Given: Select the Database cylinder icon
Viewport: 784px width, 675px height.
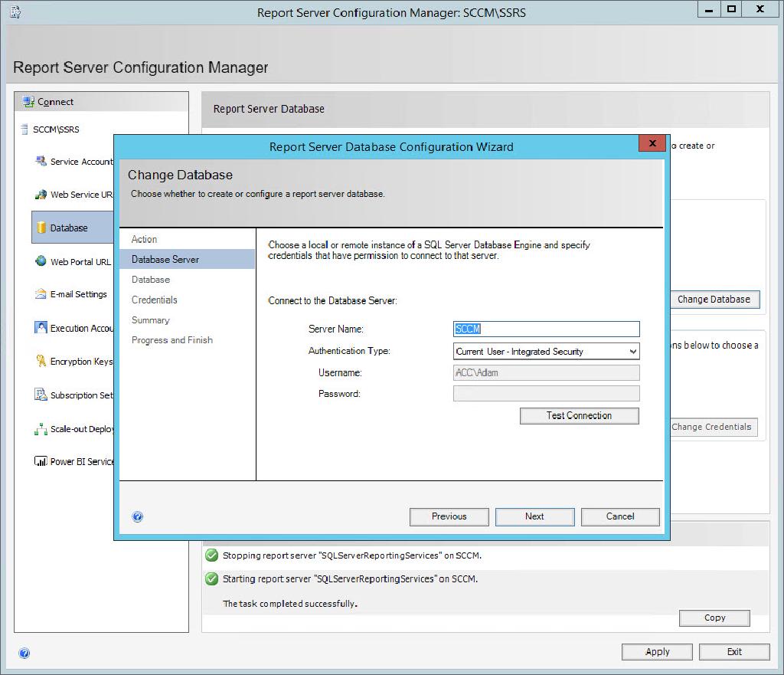Looking at the screenshot, I should pos(41,228).
